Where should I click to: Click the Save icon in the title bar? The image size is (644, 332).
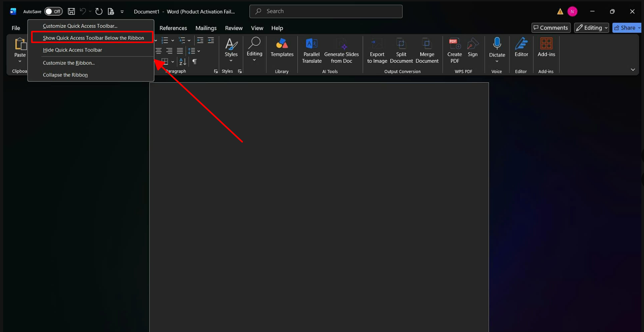(x=71, y=11)
